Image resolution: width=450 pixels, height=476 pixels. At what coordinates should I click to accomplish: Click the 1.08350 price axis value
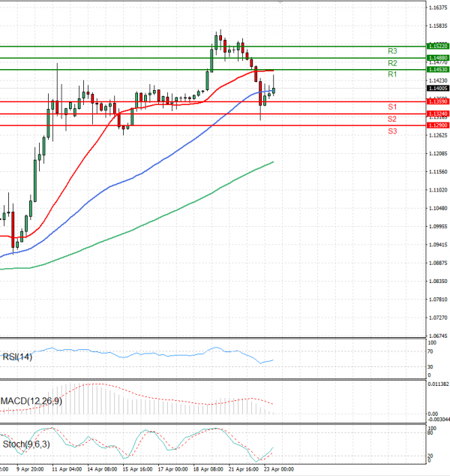click(x=438, y=281)
